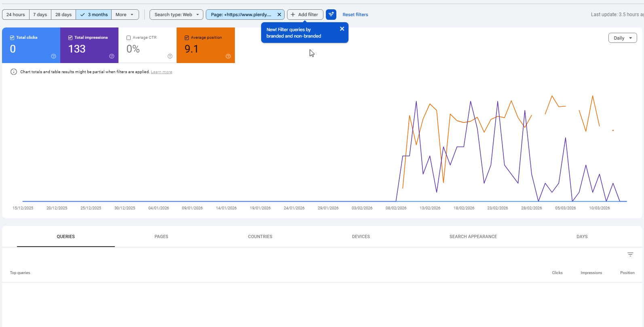Click the blue filter options icon

pos(331,15)
